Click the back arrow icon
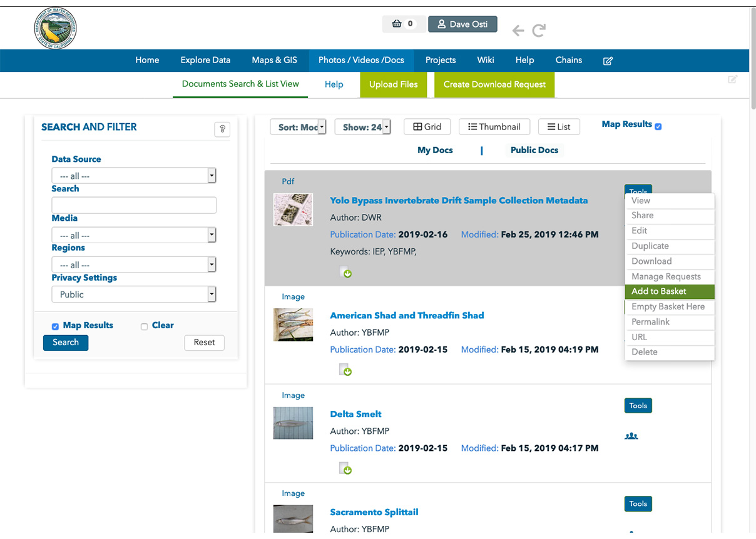 518,30
